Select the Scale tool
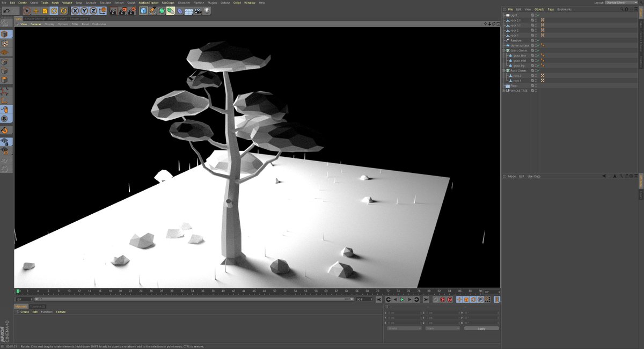The image size is (644, 349). (x=45, y=11)
